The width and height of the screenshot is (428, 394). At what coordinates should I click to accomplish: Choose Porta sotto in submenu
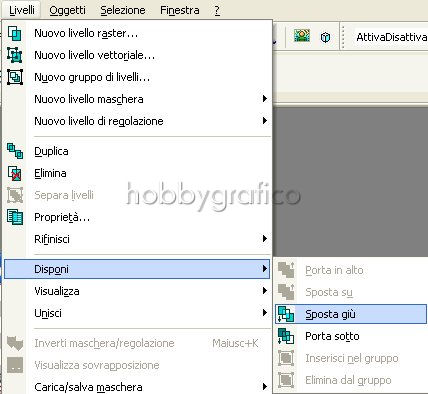(x=351, y=336)
